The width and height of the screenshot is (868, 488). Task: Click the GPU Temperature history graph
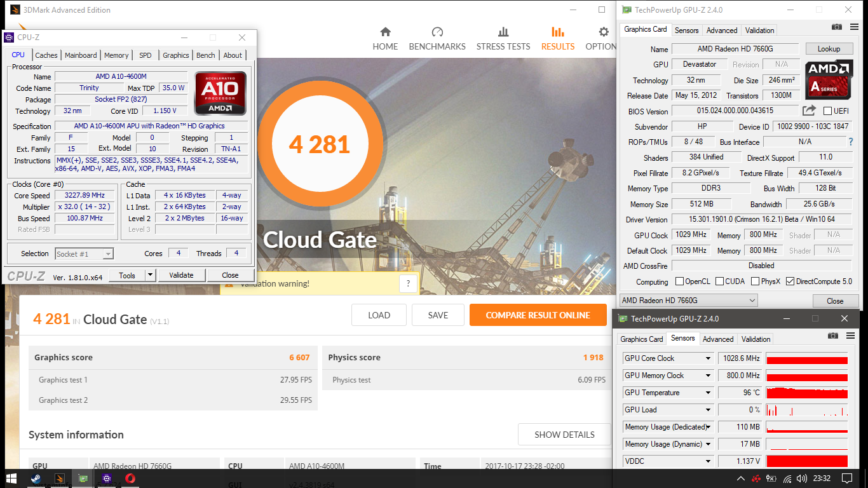[807, 393]
